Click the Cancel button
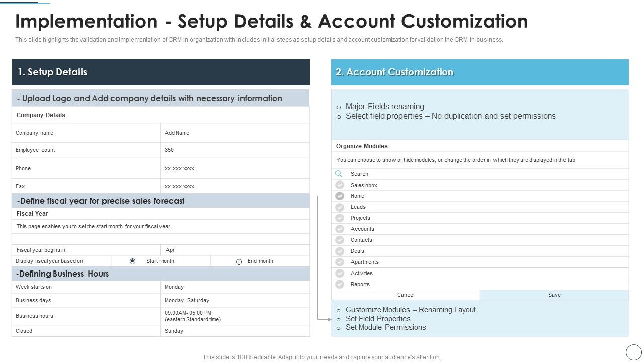 pos(406,295)
